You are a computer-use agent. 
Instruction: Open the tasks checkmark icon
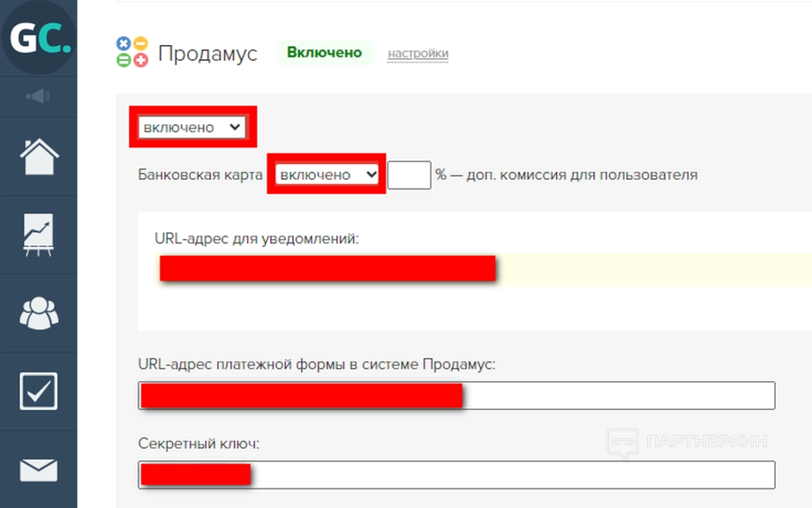click(x=38, y=391)
